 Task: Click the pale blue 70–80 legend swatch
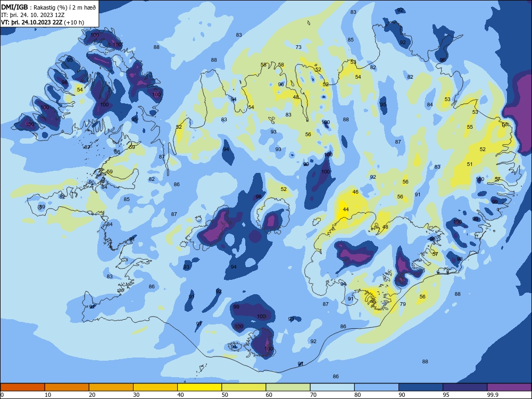[x=332, y=387]
